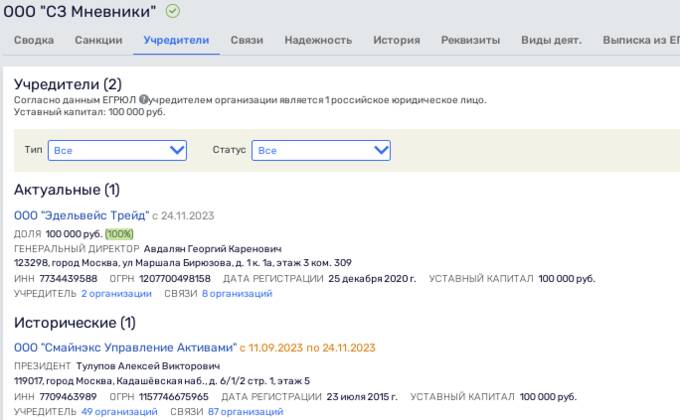The width and height of the screenshot is (680, 420).
Task: Select the Учредители tab
Action: click(176, 40)
